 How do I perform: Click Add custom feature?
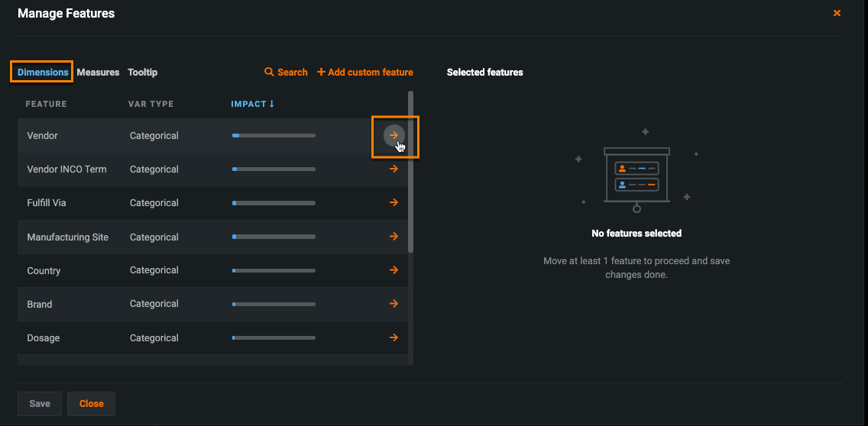point(365,72)
